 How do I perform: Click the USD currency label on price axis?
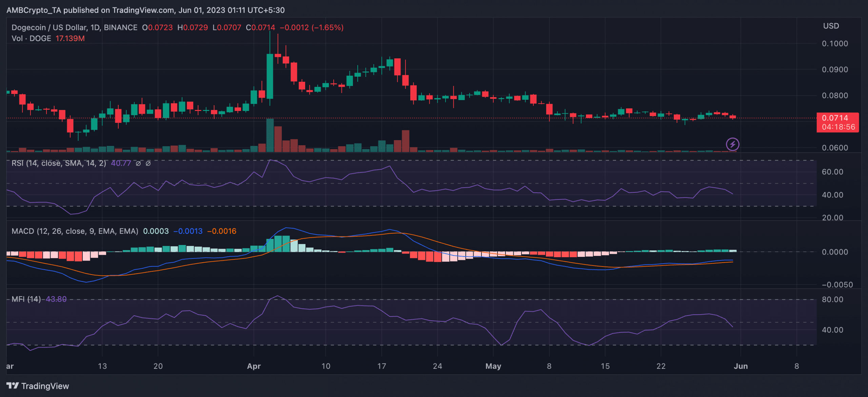[831, 26]
